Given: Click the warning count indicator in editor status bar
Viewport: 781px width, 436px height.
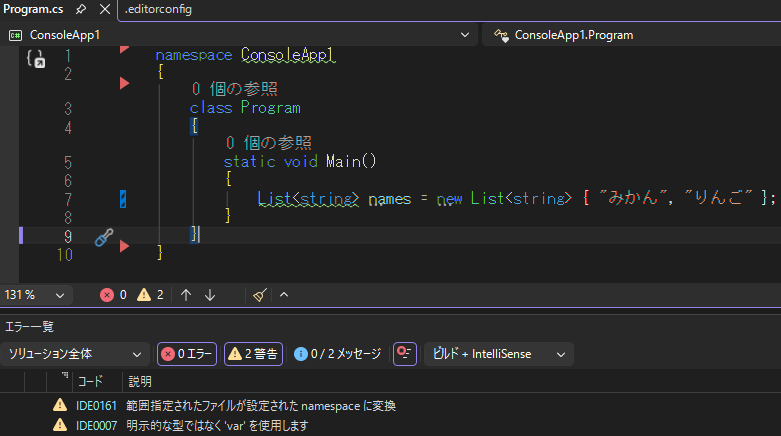Looking at the screenshot, I should [x=150, y=295].
